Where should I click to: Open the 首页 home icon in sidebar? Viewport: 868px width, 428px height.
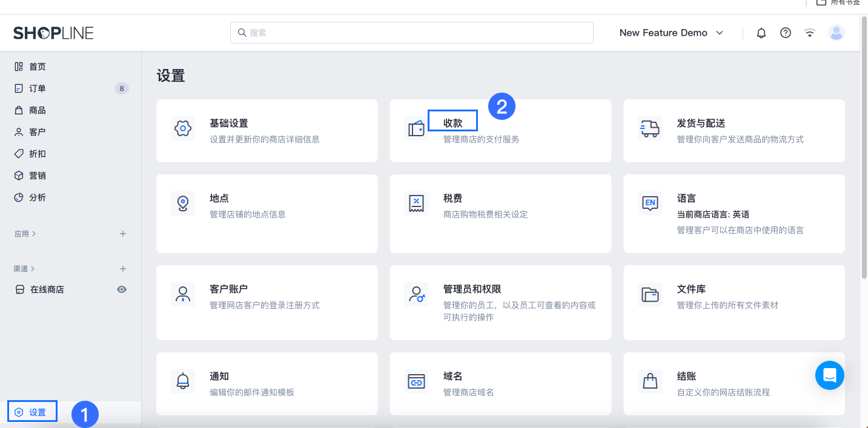coord(19,67)
